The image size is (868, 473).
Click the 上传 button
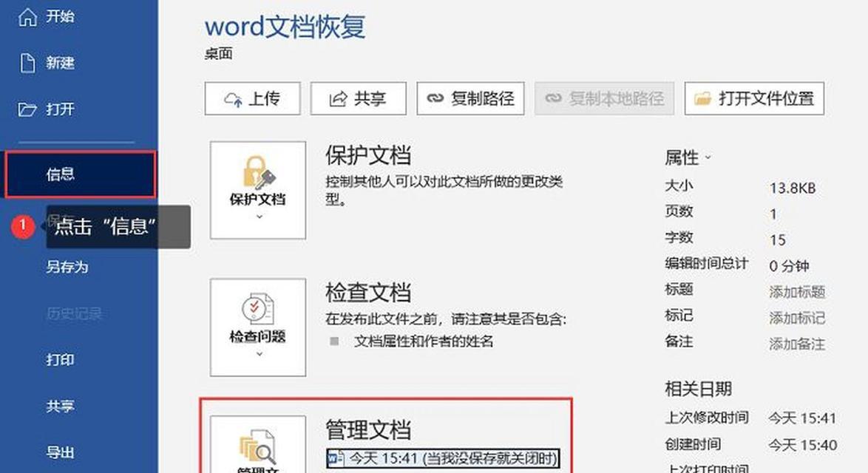tap(252, 98)
